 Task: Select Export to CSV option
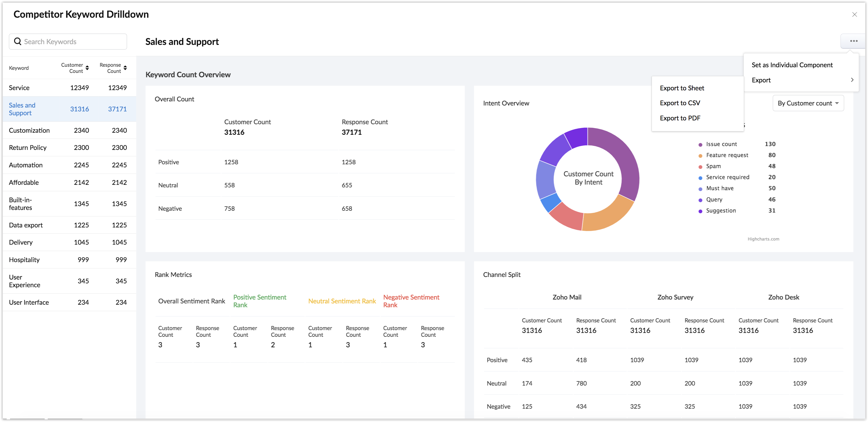point(680,103)
